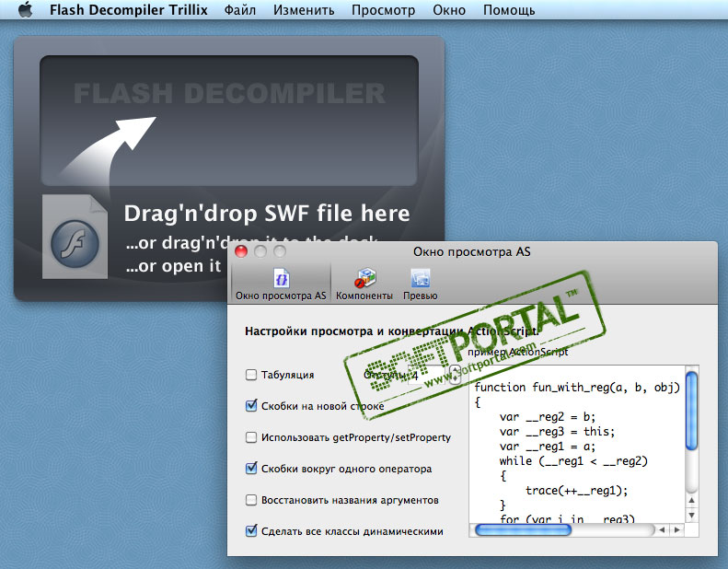Click the trace(++__reg1); code line
This screenshot has width=728, height=569.
(x=577, y=491)
